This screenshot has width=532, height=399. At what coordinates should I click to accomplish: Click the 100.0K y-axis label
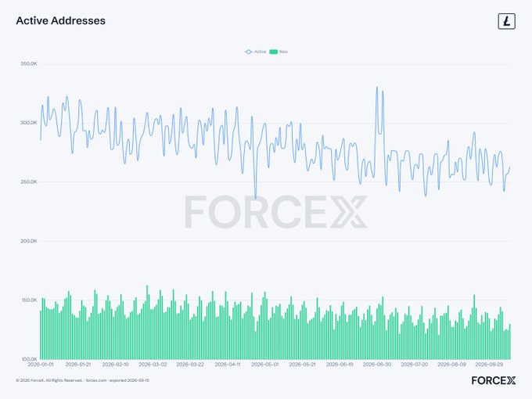pyautogui.click(x=29, y=359)
